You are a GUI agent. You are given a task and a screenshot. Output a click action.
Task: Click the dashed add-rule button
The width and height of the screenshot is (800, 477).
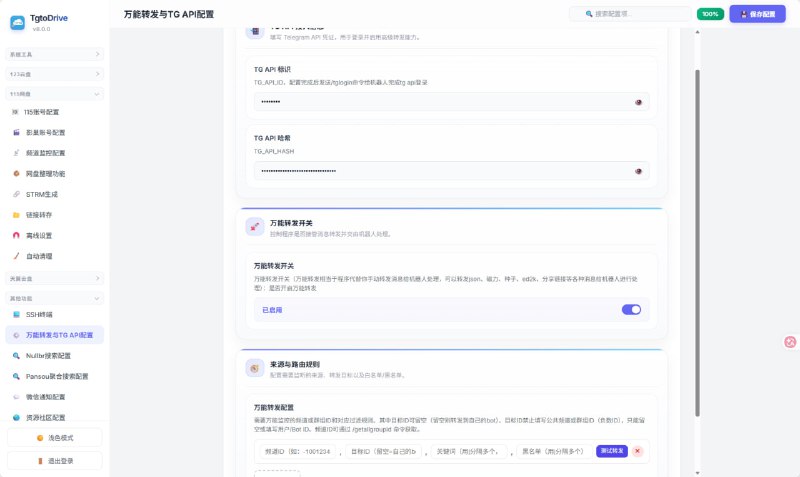(277, 473)
